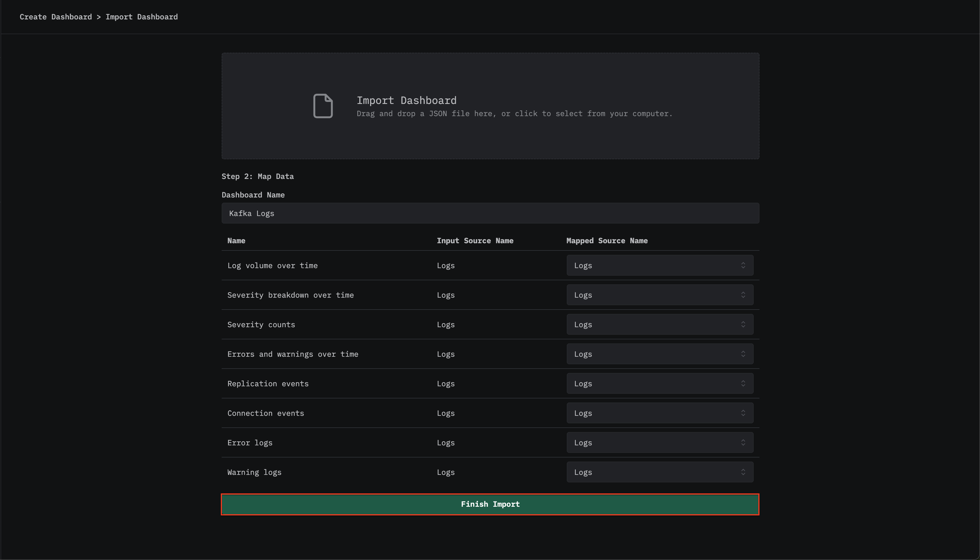
Task: Click the Name column header
Action: [x=236, y=240]
